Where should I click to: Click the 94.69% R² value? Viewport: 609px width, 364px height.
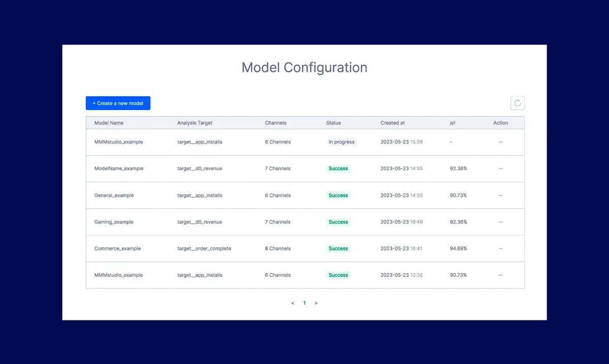point(458,248)
